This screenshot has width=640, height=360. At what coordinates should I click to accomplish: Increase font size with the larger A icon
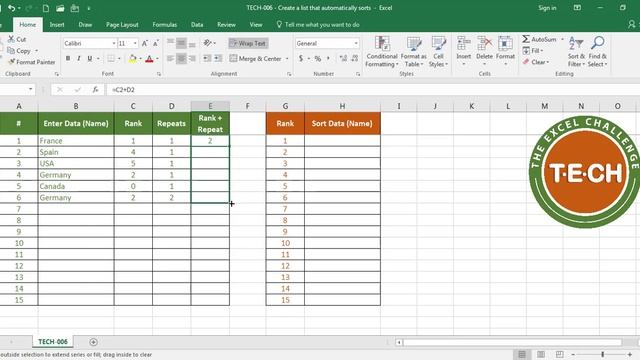(x=144, y=43)
